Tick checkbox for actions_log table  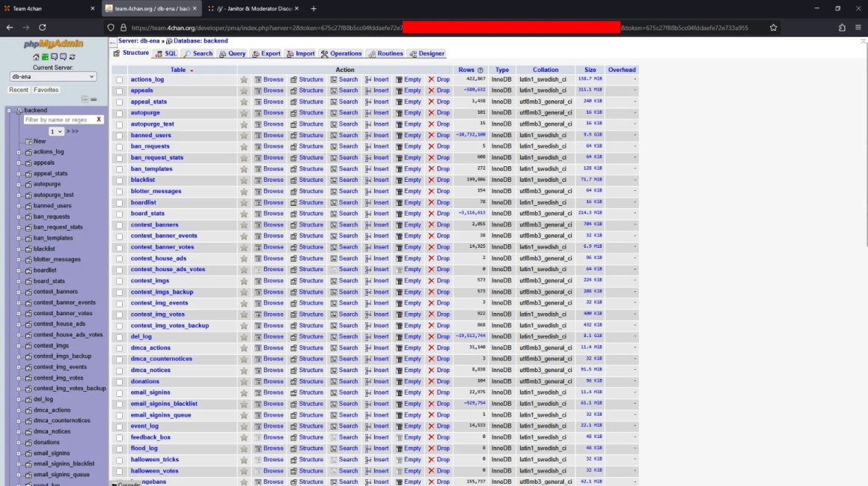[x=120, y=80]
